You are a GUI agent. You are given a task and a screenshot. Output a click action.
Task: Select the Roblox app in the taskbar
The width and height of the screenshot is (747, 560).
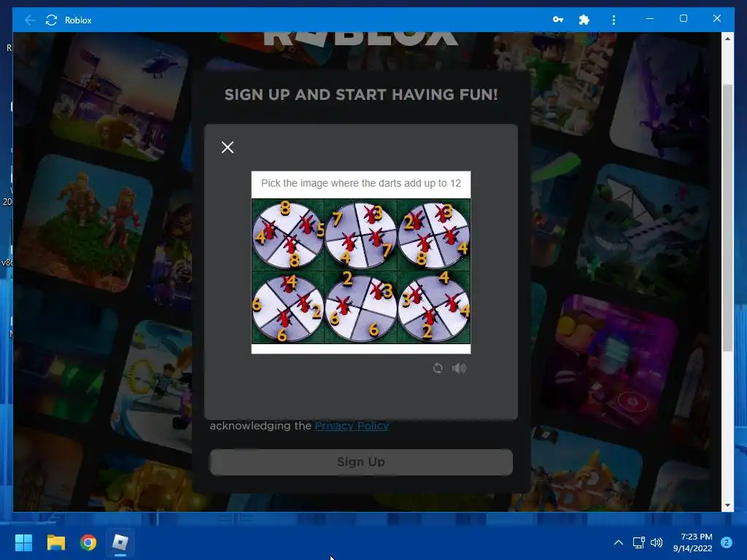[120, 542]
